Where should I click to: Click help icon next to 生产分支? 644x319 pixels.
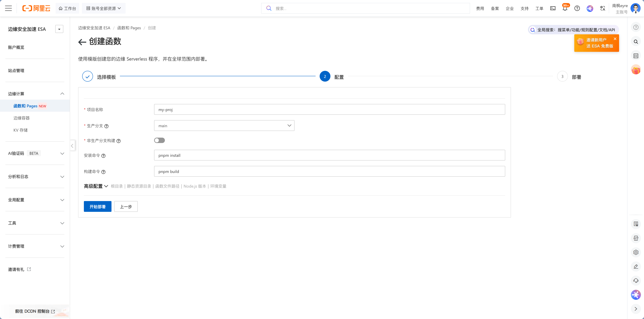click(106, 126)
